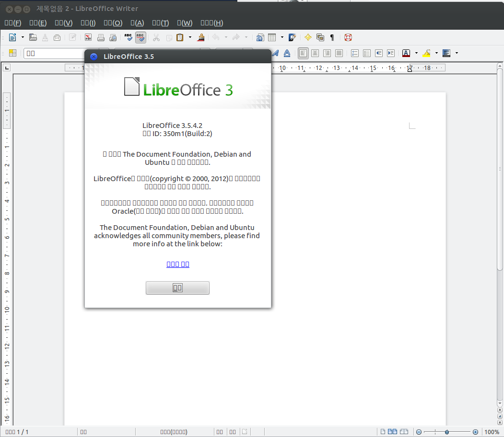Toggle Styles and Formatting window icon

pos(12,53)
